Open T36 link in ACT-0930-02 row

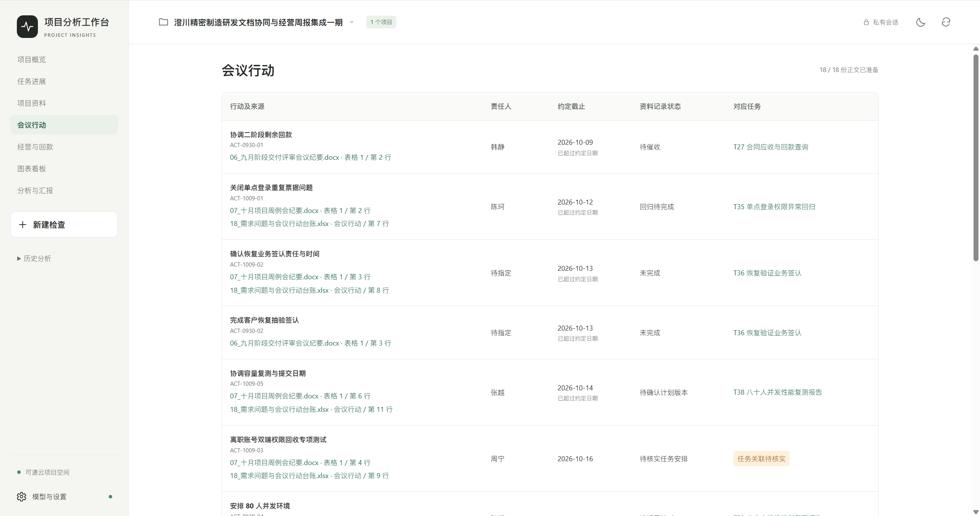click(x=767, y=333)
